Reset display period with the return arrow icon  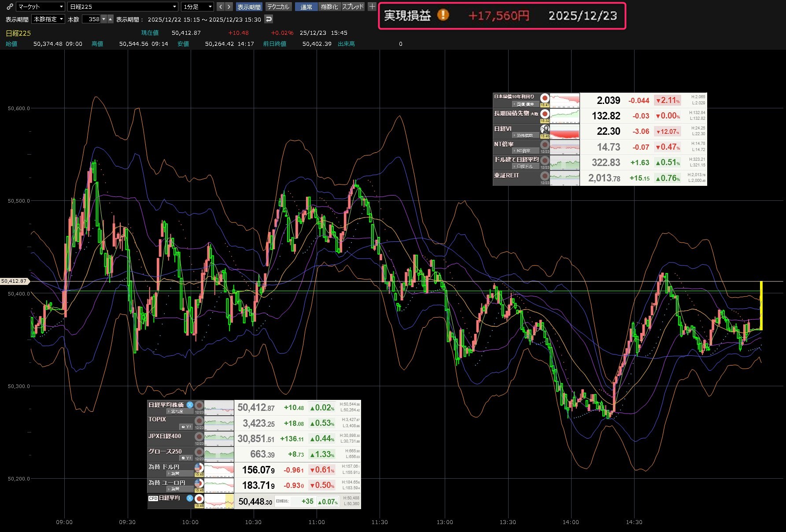click(269, 19)
